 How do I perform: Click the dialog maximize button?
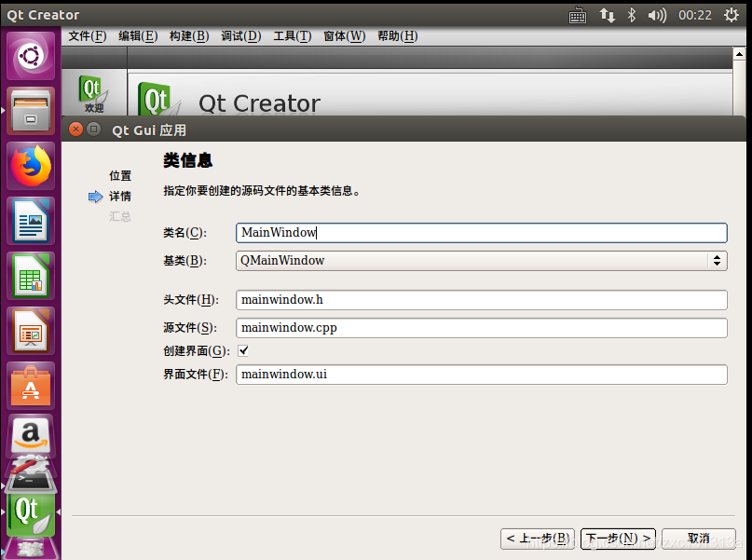click(94, 129)
